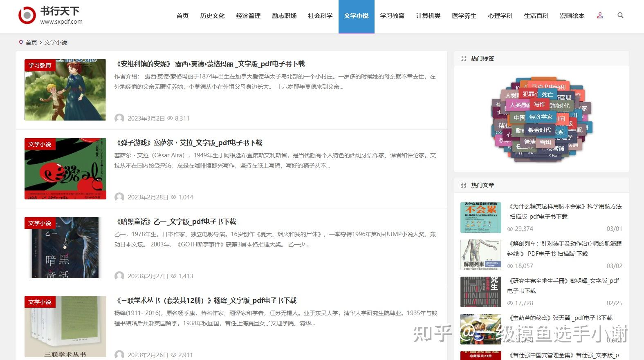Viewport: 644px width, 360px height.
Task: Open the 《安维利镇的安妮》 article title
Action: pyautogui.click(x=210, y=64)
